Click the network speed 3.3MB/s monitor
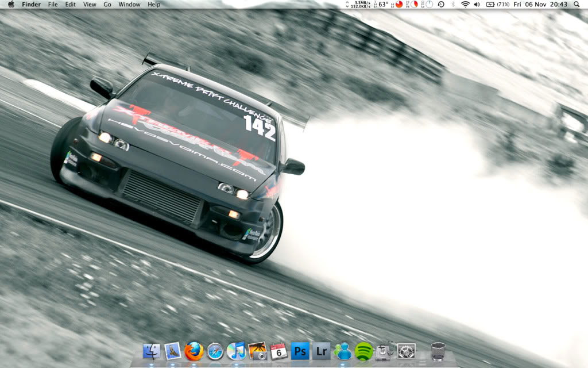Image resolution: width=588 pixels, height=368 pixels. click(358, 4)
